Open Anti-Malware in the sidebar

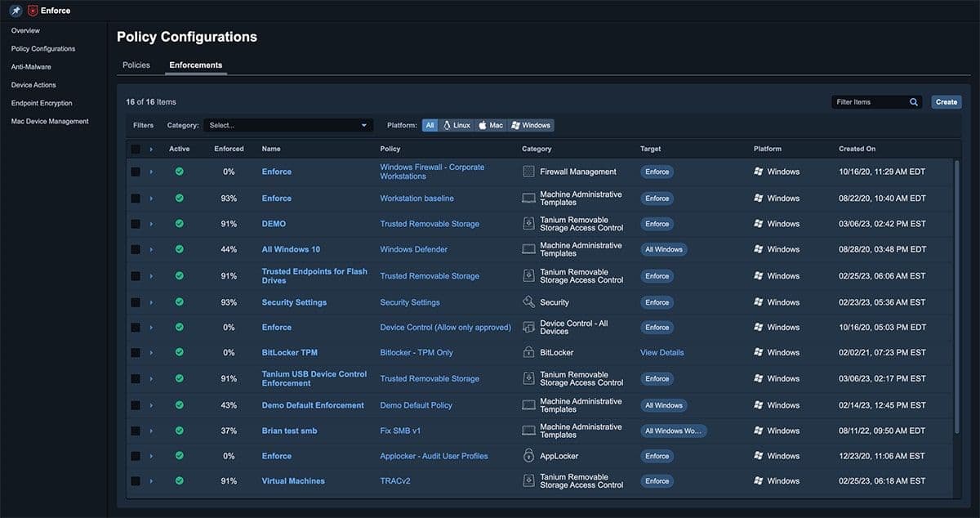[x=31, y=67]
